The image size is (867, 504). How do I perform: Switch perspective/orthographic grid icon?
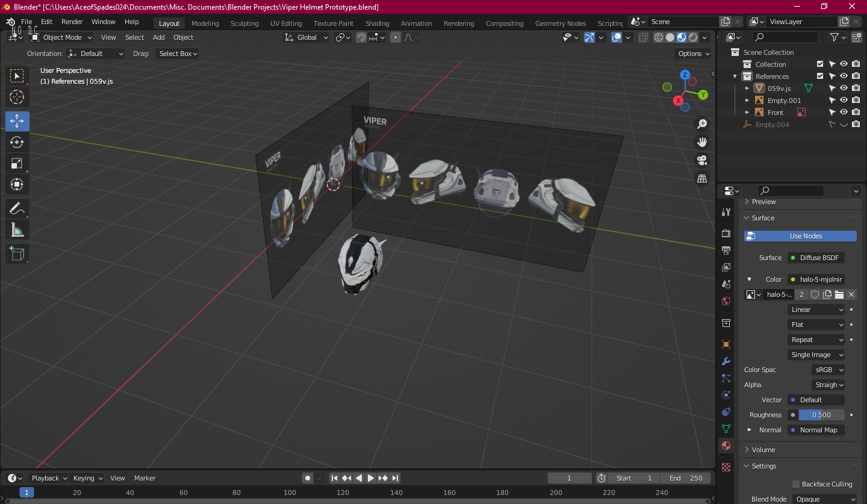(702, 178)
